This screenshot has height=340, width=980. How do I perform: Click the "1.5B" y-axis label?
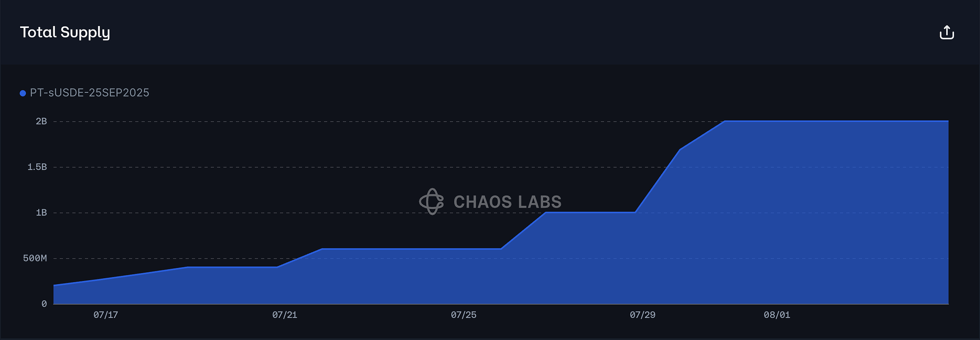[x=37, y=167]
